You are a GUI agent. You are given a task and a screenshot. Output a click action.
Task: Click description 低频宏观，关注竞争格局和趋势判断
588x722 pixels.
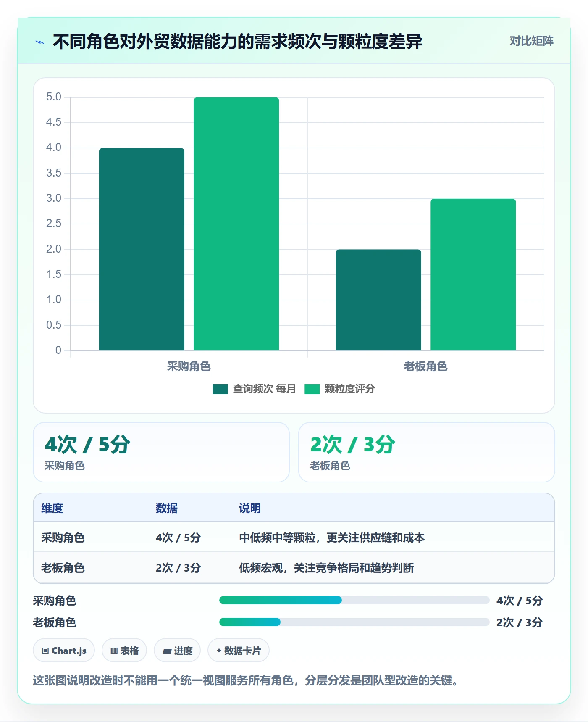tap(326, 568)
